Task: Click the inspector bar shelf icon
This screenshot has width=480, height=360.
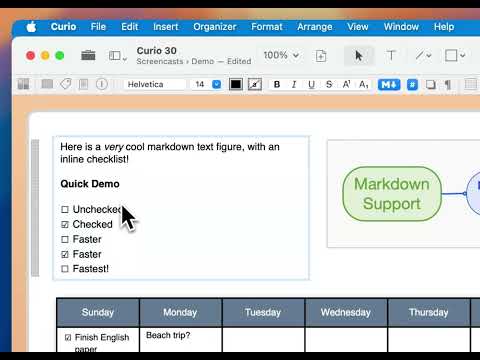Action: click(23, 84)
